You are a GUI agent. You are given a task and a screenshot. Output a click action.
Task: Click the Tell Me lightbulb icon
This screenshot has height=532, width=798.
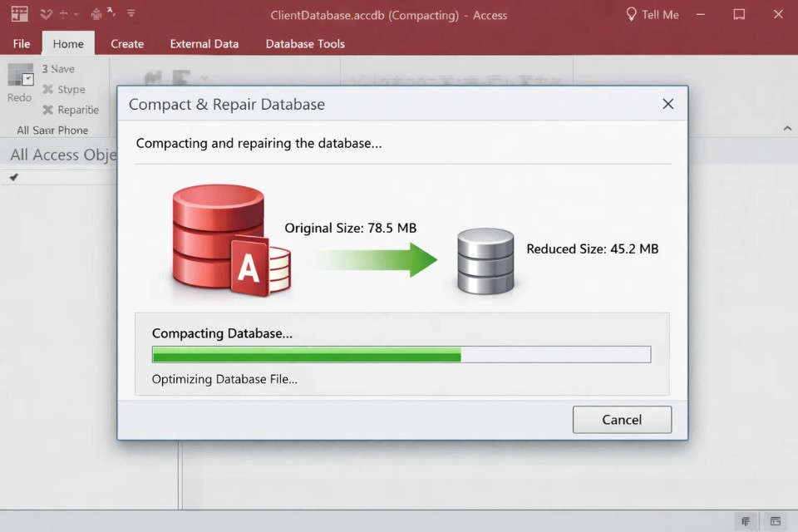point(631,14)
